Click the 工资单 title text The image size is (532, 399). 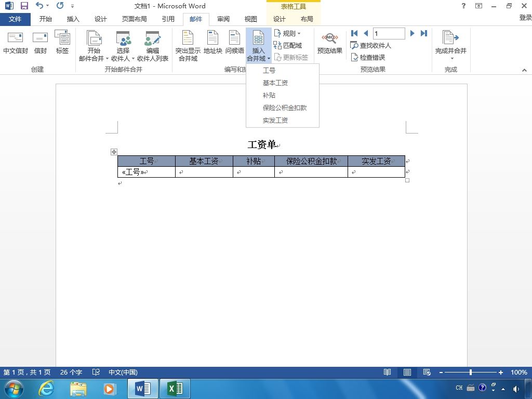(262, 144)
